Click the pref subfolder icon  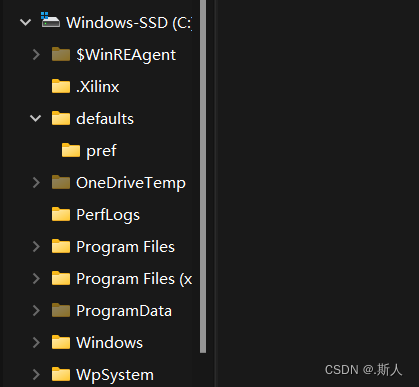click(x=71, y=150)
